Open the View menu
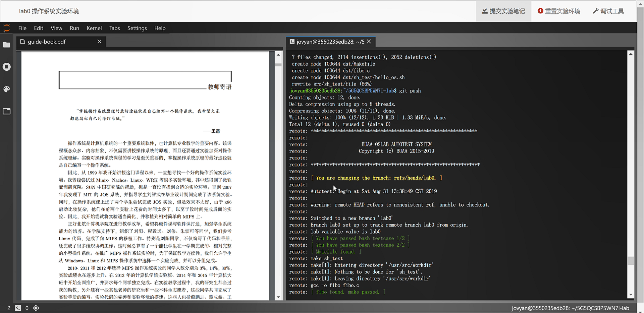 click(x=56, y=28)
